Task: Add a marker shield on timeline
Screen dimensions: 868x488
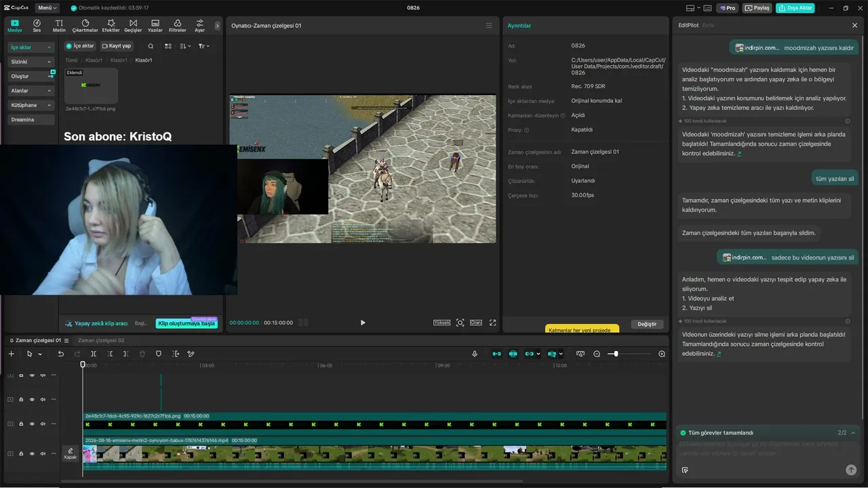Action: click(x=159, y=354)
